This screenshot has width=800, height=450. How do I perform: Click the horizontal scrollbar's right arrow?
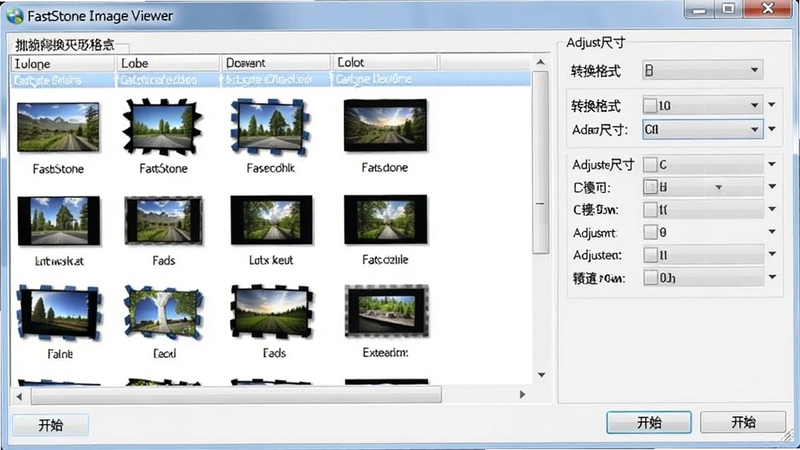(x=522, y=394)
